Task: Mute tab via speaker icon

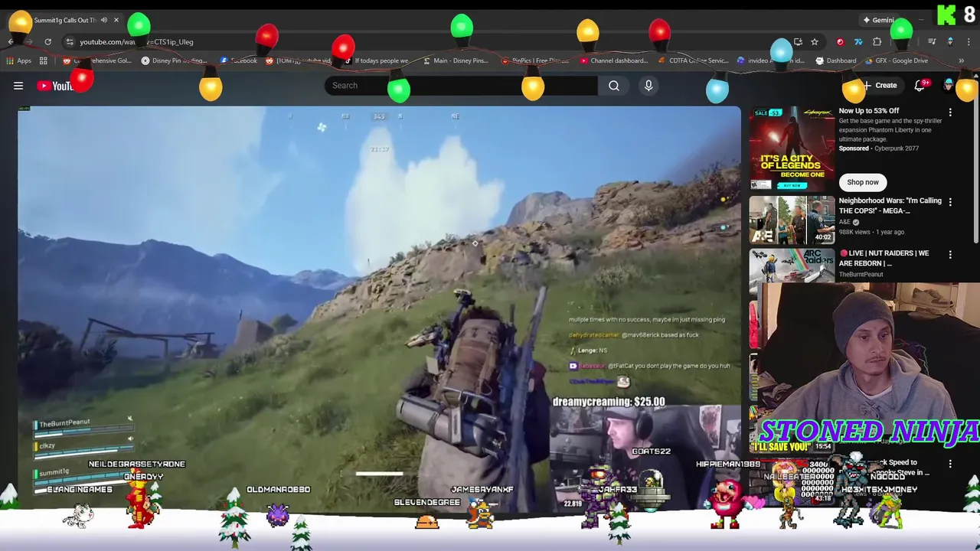Action: (104, 20)
